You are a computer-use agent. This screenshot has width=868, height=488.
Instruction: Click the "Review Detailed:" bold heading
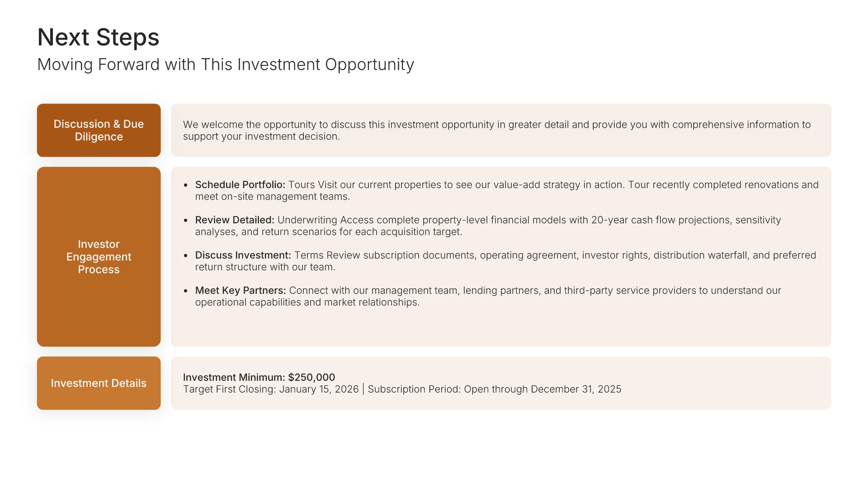click(235, 220)
